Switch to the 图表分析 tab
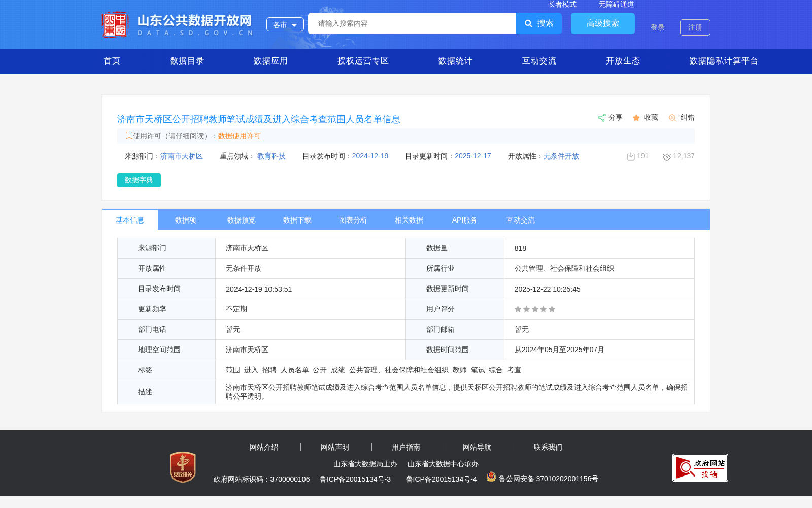Viewport: 812px width, 508px height. [x=353, y=220]
